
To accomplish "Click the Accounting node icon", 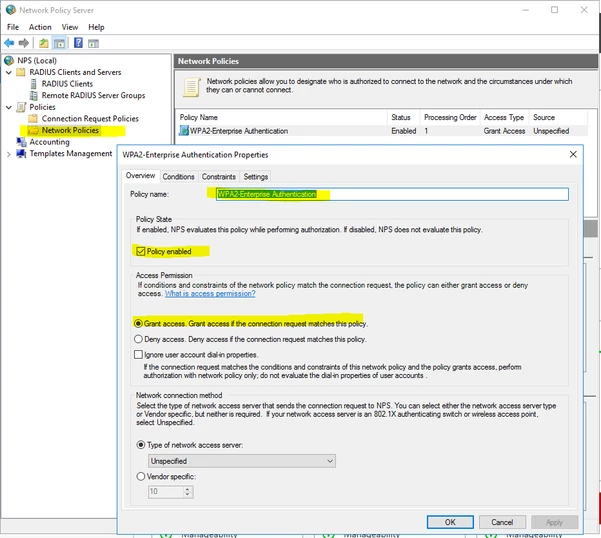I will coord(21,142).
